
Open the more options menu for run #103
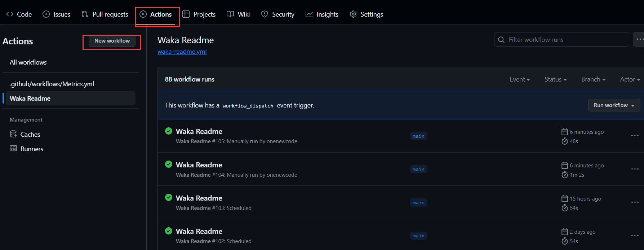(x=635, y=202)
